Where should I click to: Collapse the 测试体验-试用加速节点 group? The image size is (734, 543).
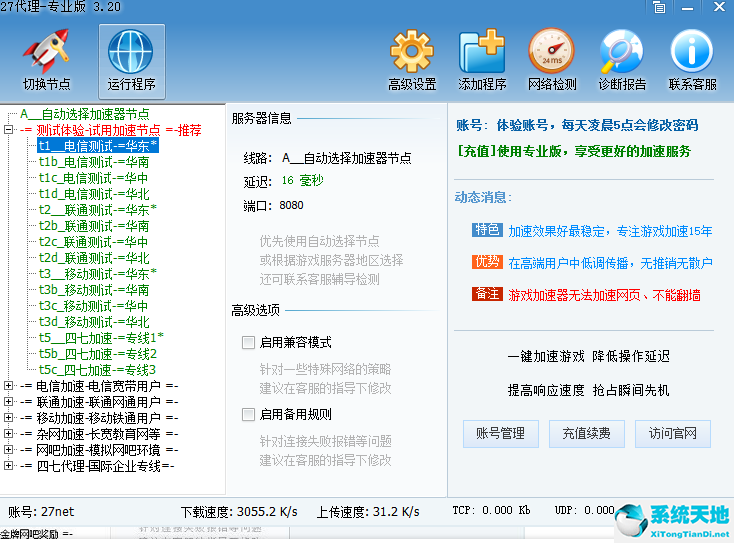pos(9,130)
